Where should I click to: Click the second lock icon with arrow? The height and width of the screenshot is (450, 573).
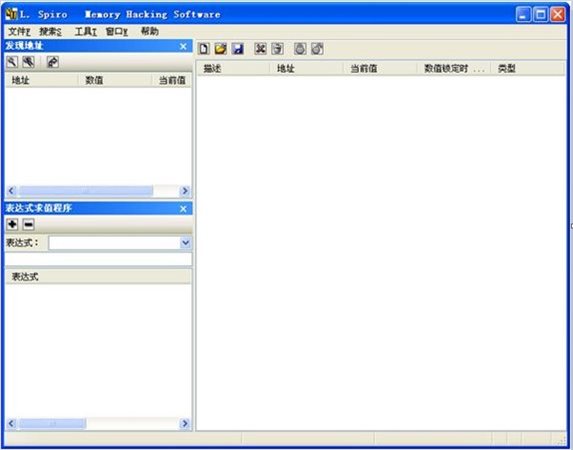pos(317,49)
